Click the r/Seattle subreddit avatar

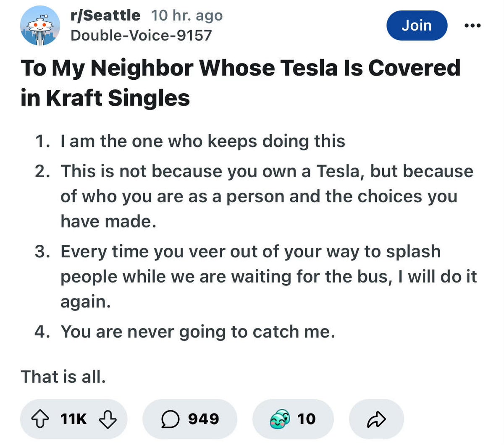coord(40,26)
